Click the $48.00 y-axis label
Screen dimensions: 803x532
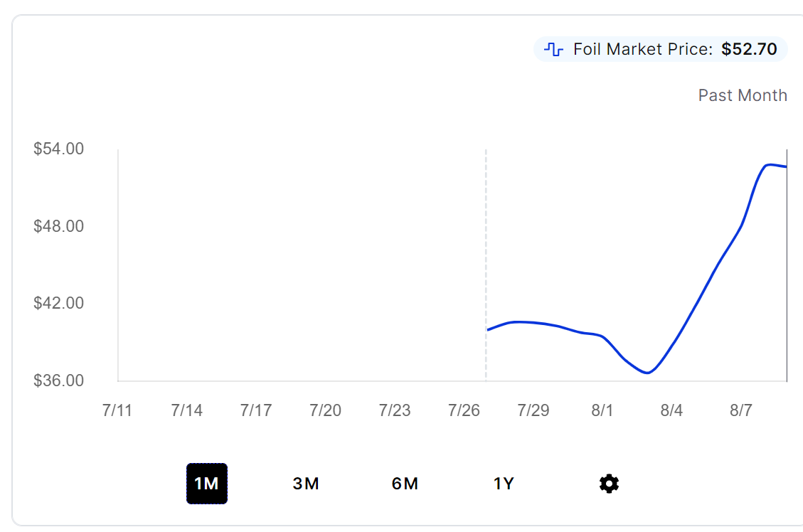click(x=58, y=226)
